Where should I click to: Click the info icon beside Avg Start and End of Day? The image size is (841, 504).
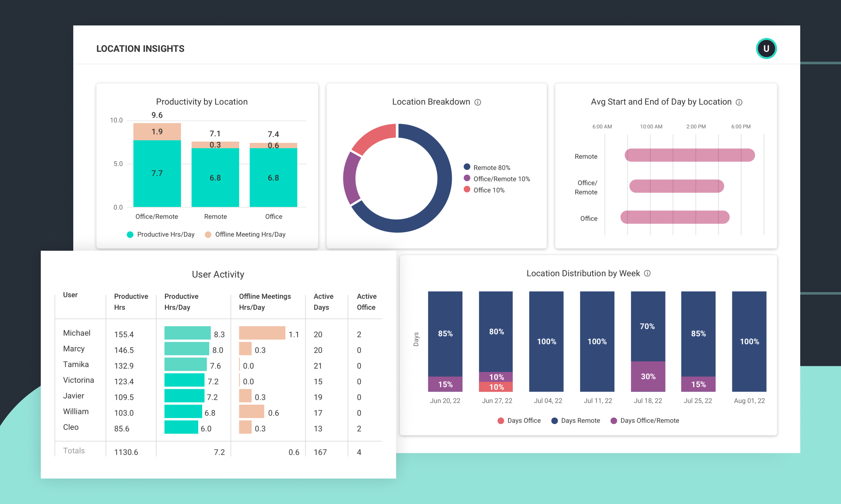click(x=739, y=102)
